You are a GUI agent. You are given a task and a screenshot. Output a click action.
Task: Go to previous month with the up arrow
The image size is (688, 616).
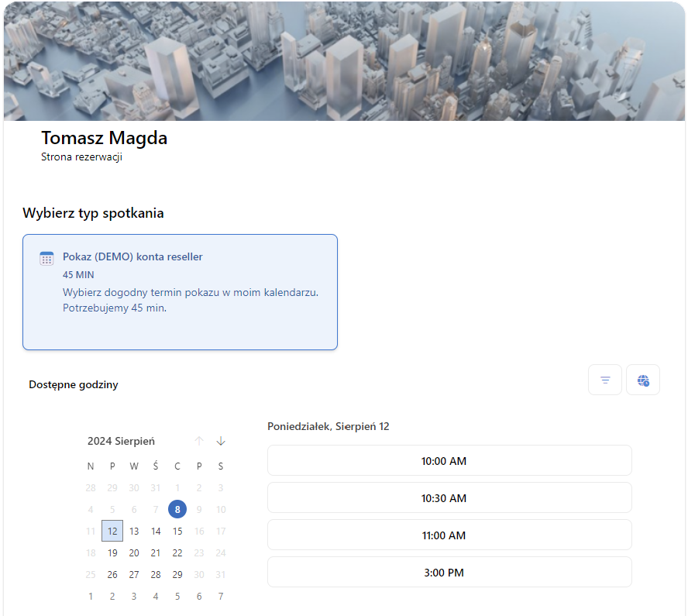click(199, 441)
